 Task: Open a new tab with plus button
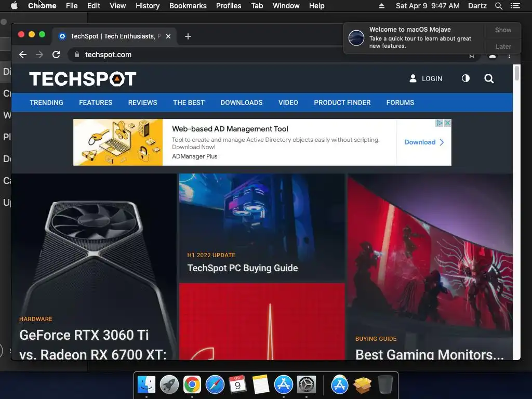tap(188, 36)
